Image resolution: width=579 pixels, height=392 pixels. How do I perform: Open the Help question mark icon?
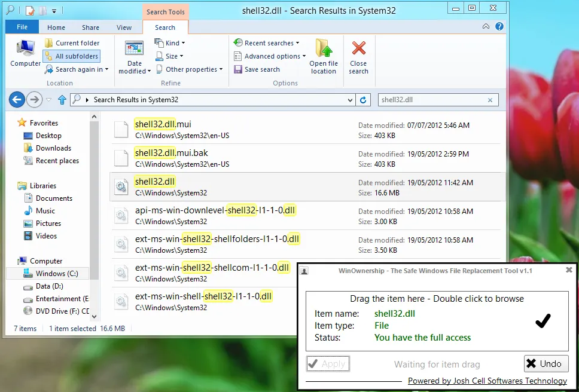click(x=499, y=27)
